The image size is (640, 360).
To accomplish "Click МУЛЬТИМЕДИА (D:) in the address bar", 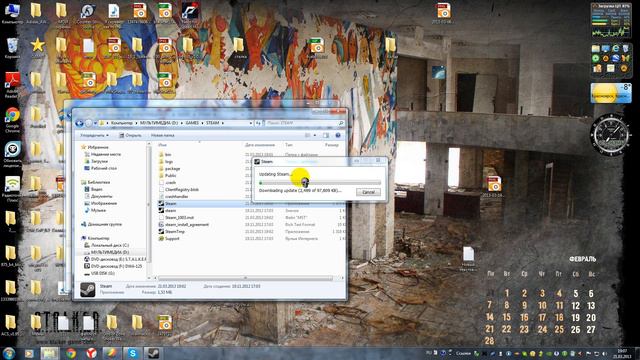I will [159, 123].
